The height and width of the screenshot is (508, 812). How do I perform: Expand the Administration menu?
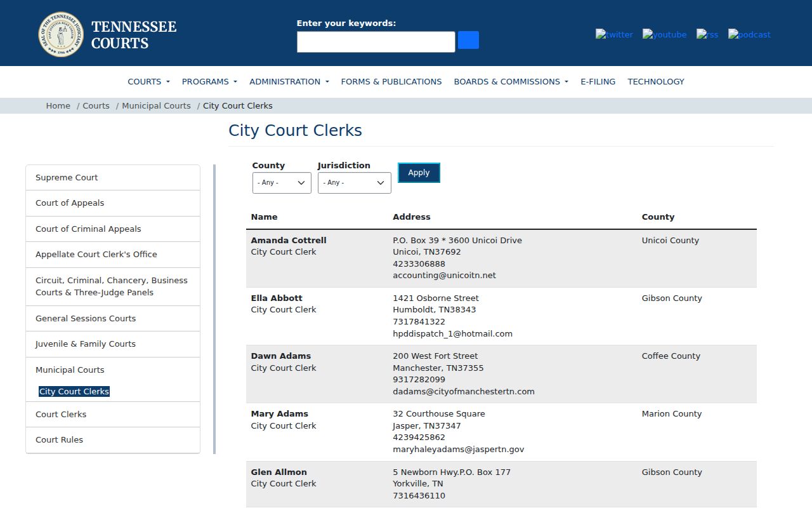pyautogui.click(x=289, y=81)
